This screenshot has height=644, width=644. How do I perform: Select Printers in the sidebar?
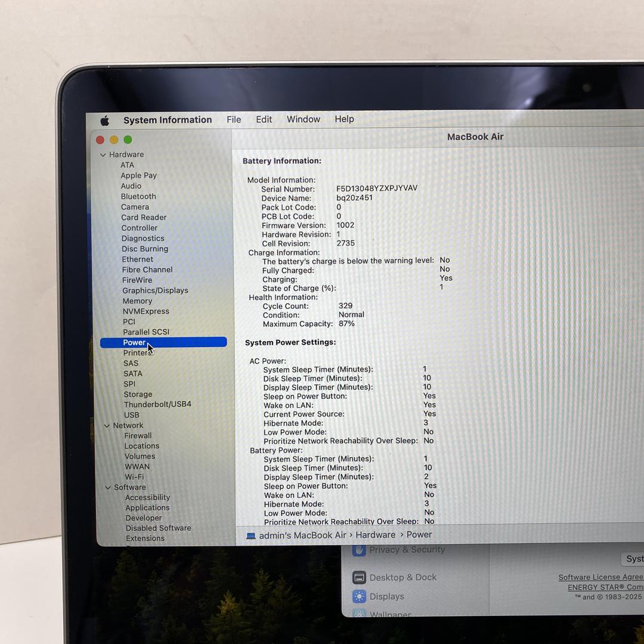coord(138,353)
